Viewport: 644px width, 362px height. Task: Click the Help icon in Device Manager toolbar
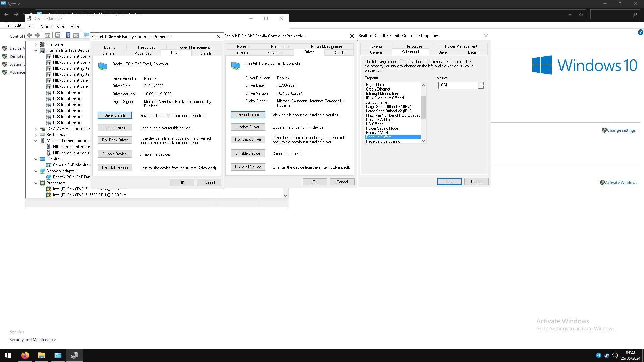click(x=68, y=35)
